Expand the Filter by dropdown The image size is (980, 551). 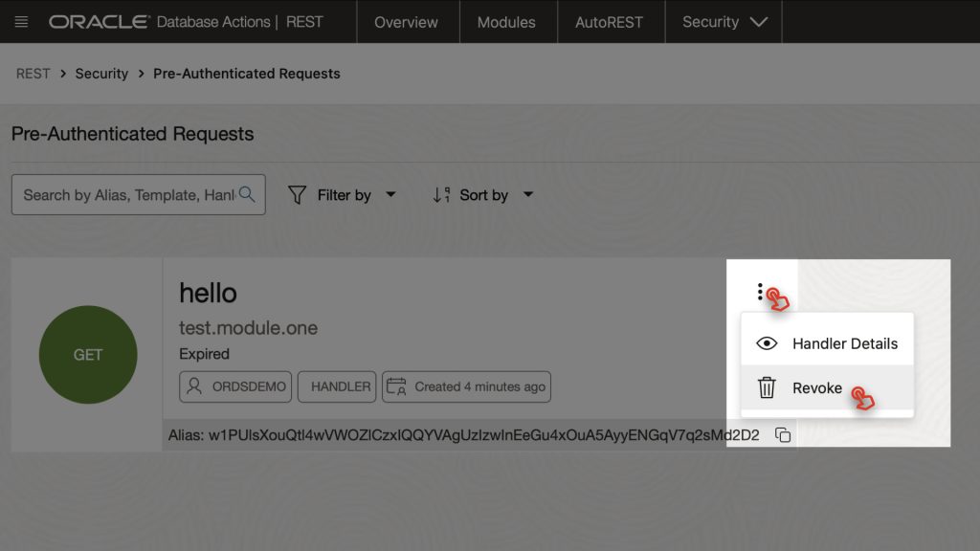[390, 194]
